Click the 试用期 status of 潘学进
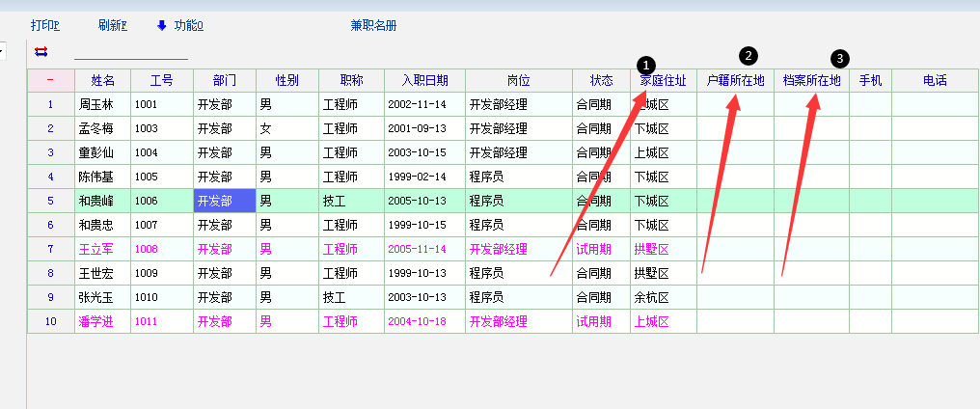The width and height of the screenshot is (980, 409). (x=594, y=321)
